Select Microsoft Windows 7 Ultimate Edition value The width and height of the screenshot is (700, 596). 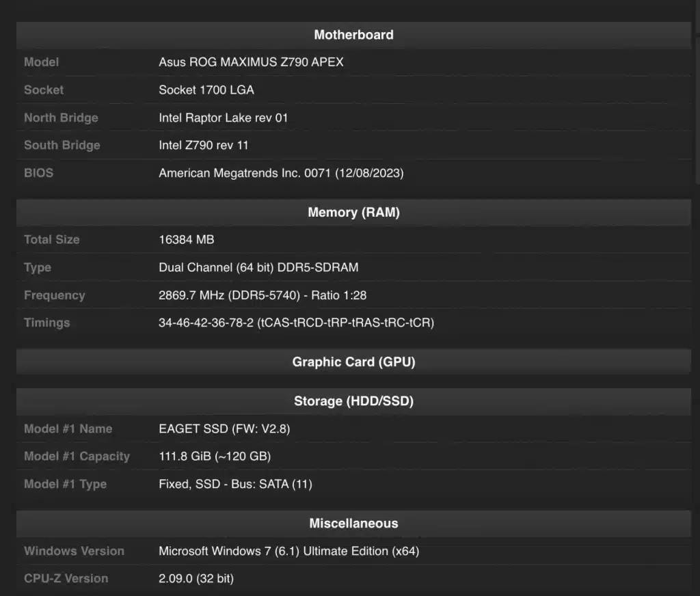tap(289, 551)
